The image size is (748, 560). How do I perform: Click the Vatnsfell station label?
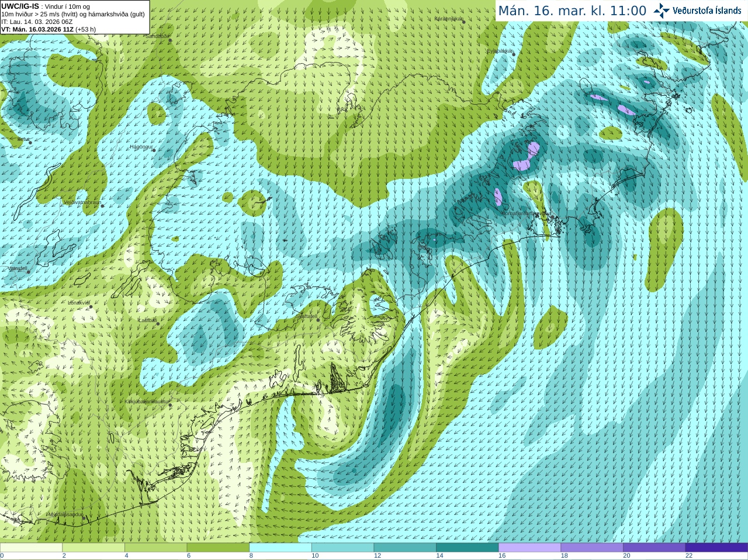[x=18, y=268]
